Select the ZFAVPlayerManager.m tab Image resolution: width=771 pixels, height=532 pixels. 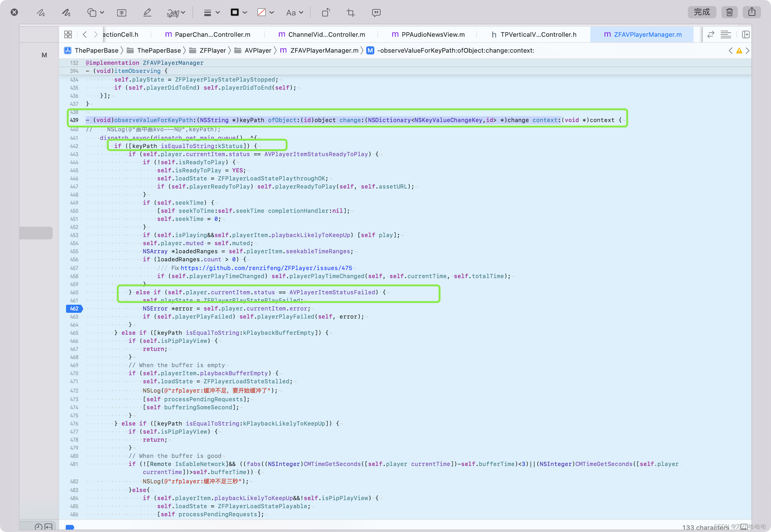coord(642,34)
